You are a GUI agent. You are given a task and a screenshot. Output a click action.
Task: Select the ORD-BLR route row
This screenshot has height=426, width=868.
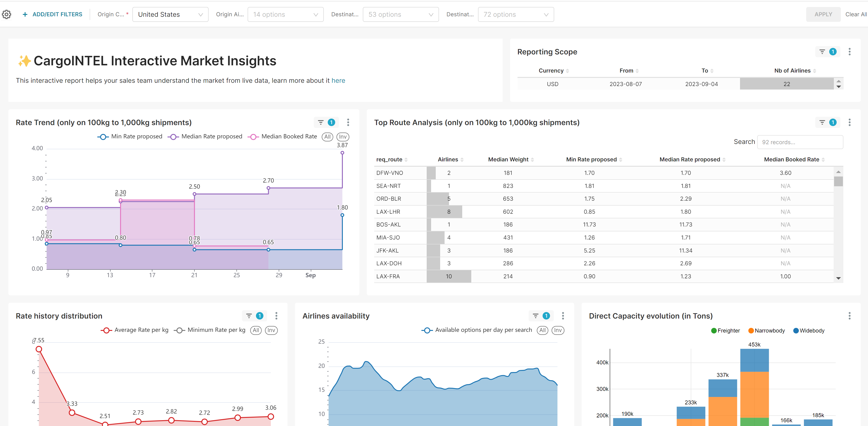tap(603, 199)
